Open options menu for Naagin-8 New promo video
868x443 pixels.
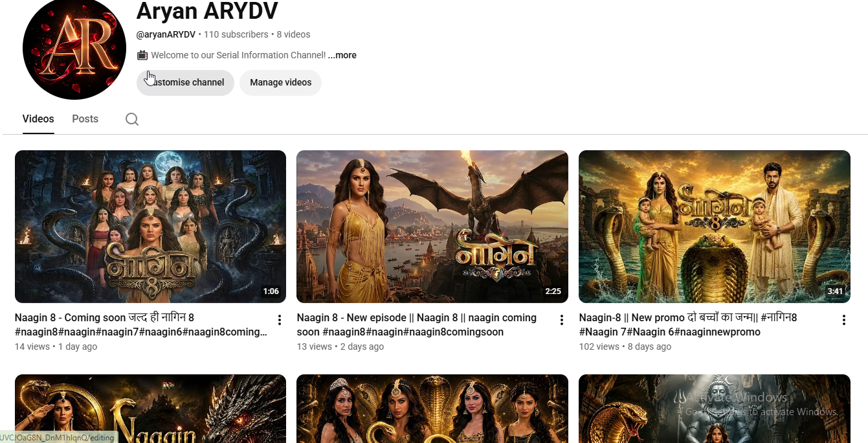point(844,320)
